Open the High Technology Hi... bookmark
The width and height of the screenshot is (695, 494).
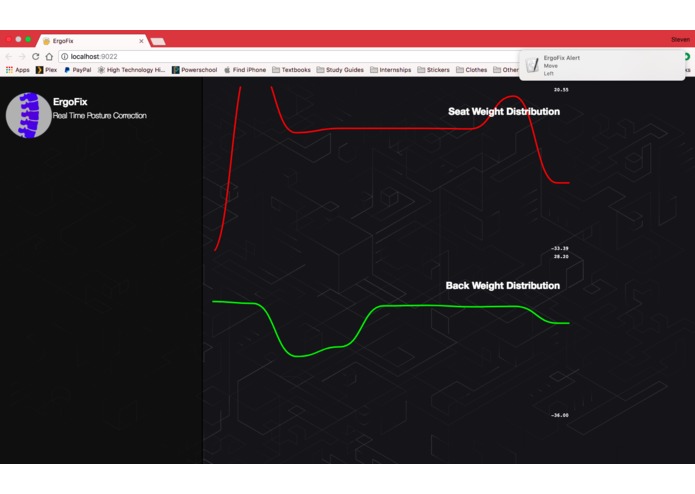coord(131,70)
